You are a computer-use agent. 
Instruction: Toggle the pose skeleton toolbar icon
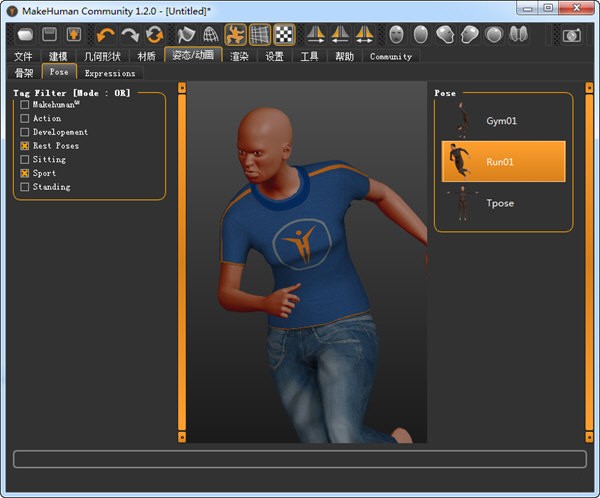point(237,35)
